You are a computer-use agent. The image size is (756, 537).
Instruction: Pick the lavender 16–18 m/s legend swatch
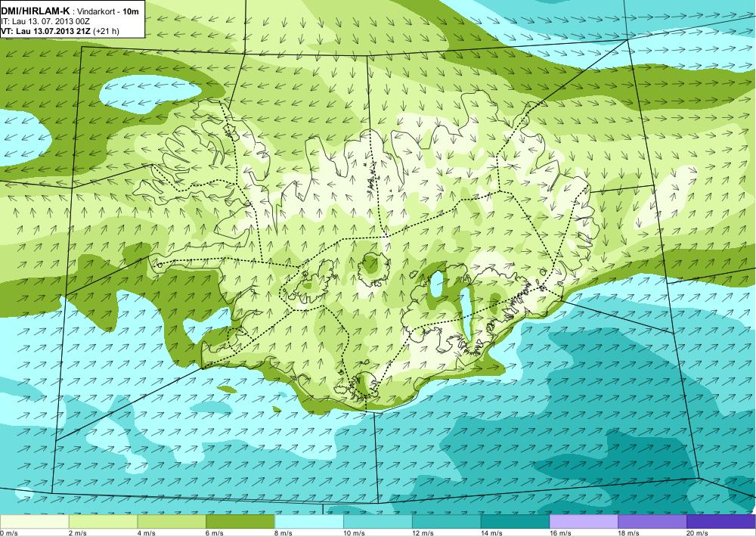click(x=584, y=522)
